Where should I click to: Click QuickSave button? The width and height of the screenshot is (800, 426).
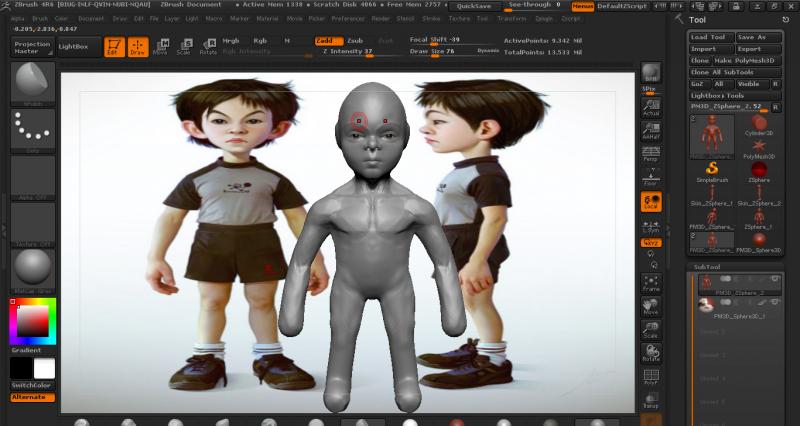(474, 6)
